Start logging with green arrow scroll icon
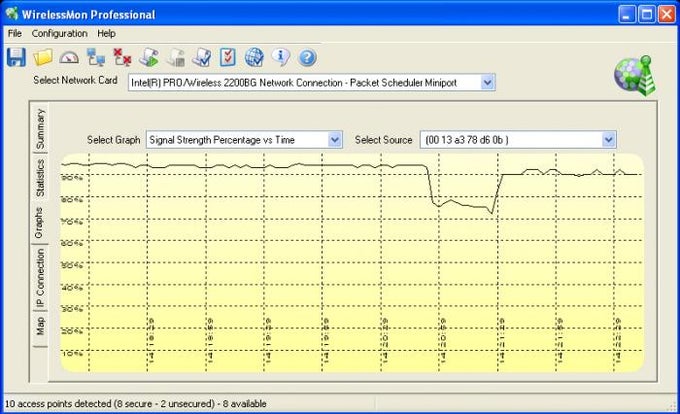Viewport: 680px width, 414px height. point(149,57)
